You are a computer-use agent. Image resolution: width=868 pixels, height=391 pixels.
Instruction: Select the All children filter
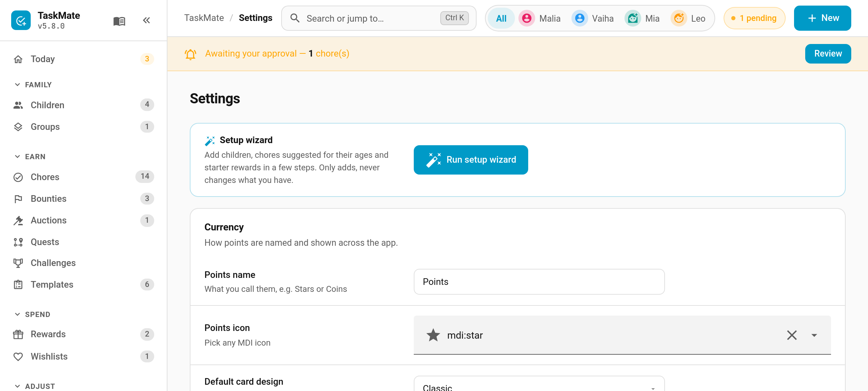point(501,18)
